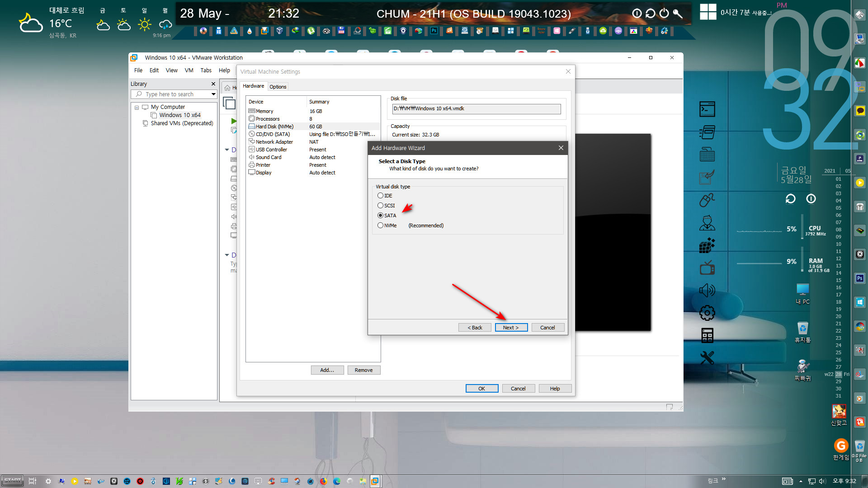Select Printer device row
The width and height of the screenshot is (868, 488).
[313, 165]
